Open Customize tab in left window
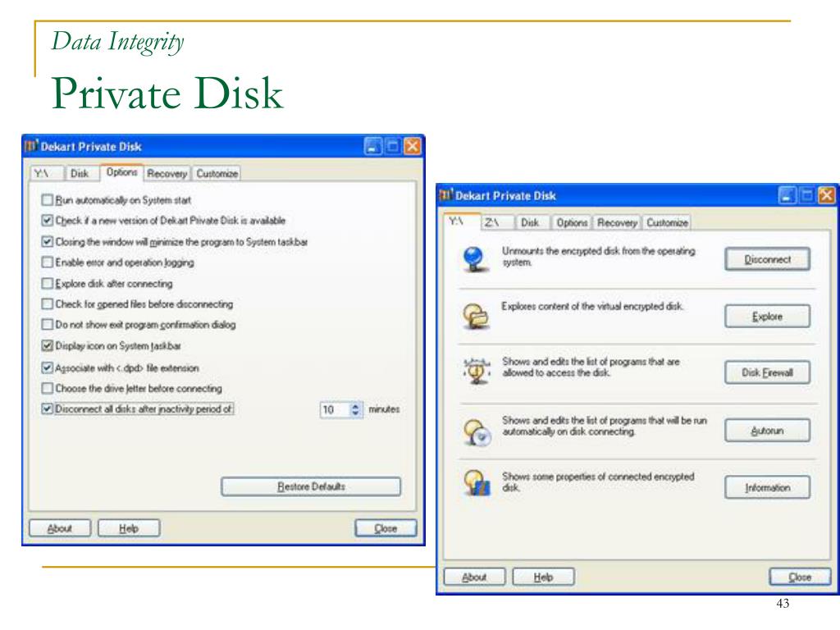The height and width of the screenshot is (630, 840). 217,174
